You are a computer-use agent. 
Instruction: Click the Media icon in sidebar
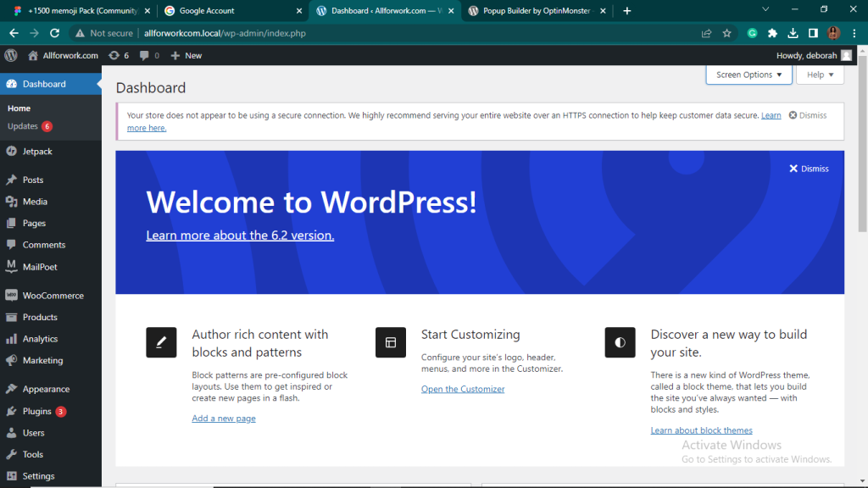click(12, 202)
